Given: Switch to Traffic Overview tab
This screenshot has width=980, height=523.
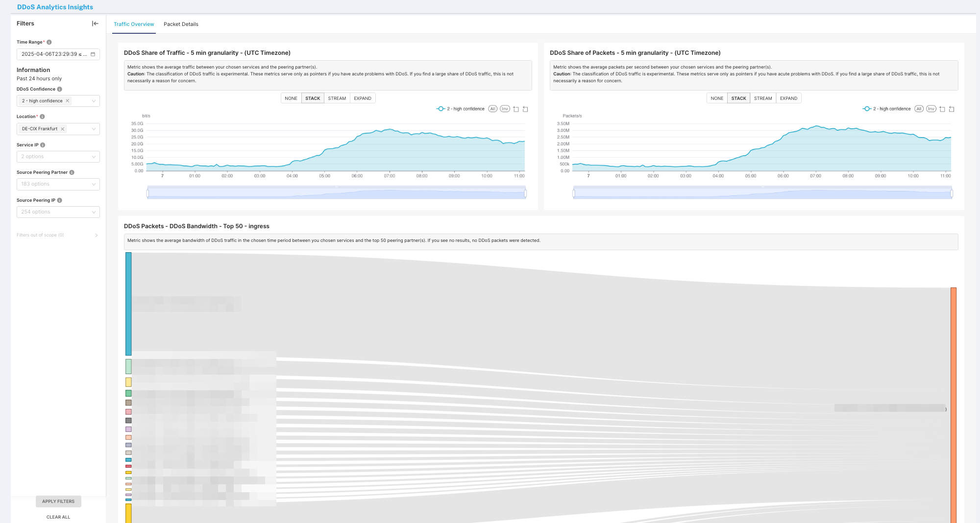Looking at the screenshot, I should pyautogui.click(x=134, y=24).
